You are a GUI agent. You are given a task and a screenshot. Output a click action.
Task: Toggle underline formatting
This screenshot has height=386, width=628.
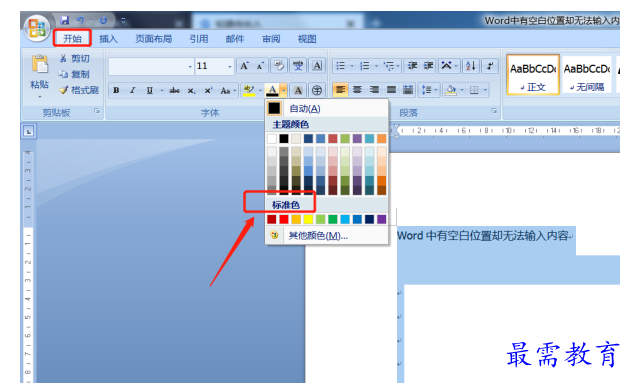(150, 90)
